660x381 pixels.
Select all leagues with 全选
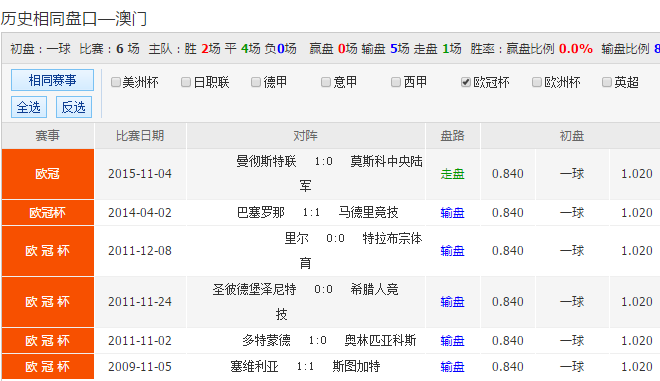[x=29, y=107]
